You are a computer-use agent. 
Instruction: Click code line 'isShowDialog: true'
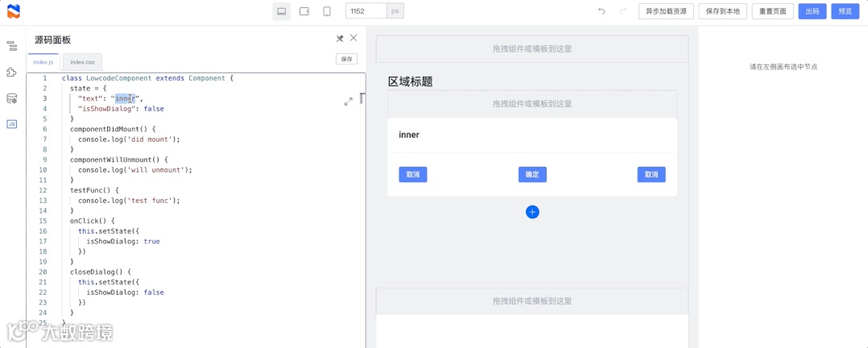123,241
